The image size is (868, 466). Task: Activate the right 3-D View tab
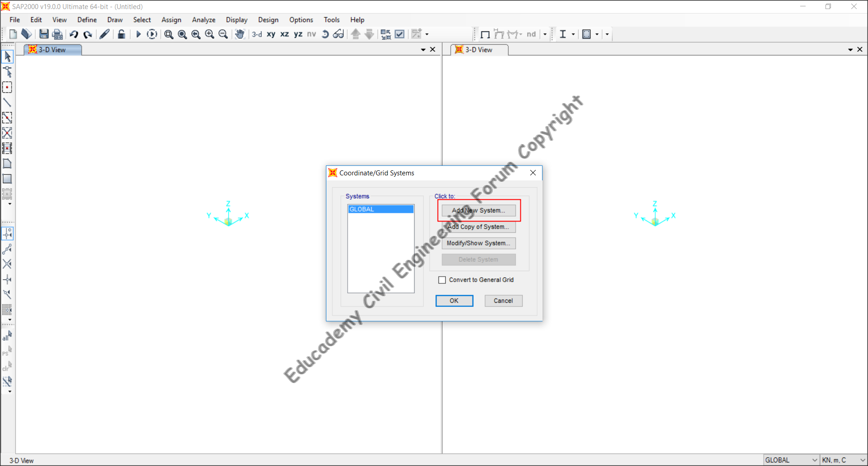coord(479,50)
